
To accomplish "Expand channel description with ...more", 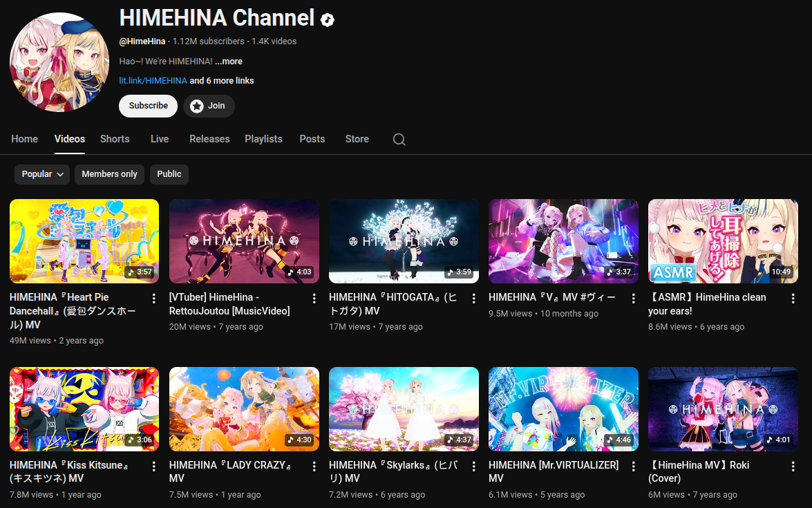I will click(x=228, y=61).
